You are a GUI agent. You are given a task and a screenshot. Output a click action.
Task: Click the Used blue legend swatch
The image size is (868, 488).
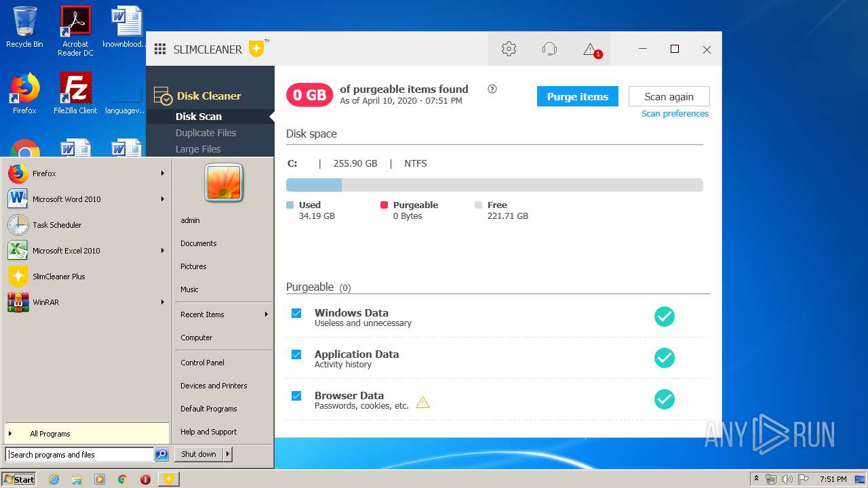290,205
